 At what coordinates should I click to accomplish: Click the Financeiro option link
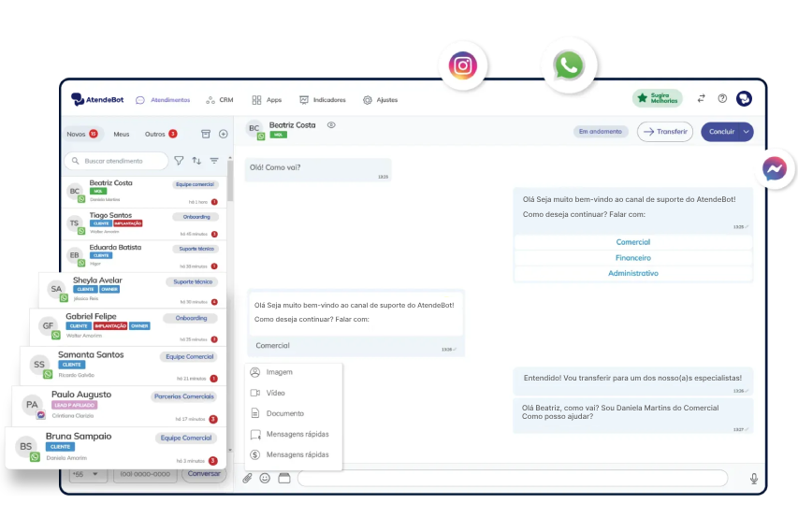tap(633, 258)
